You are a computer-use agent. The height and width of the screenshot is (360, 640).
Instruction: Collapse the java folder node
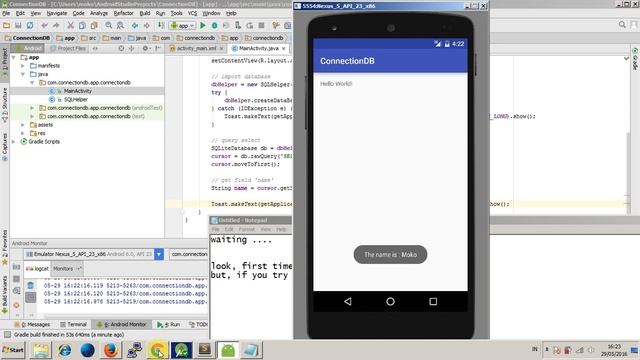[x=23, y=74]
